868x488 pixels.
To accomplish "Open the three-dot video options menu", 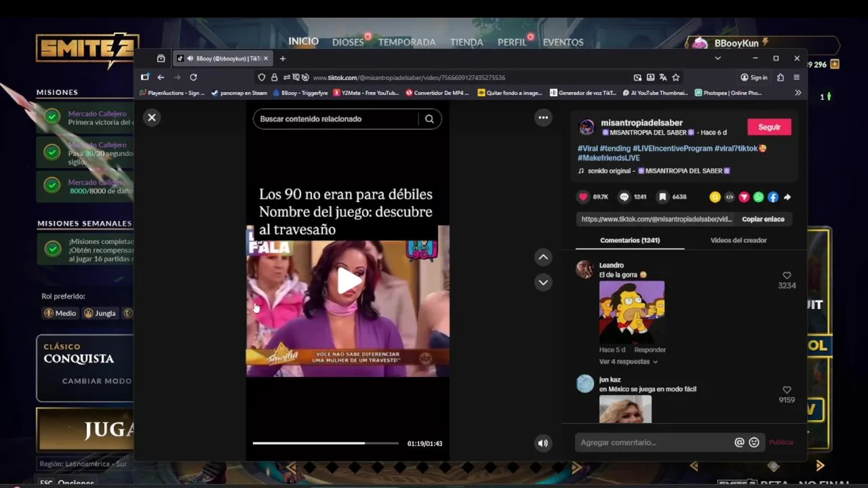I will pos(543,117).
